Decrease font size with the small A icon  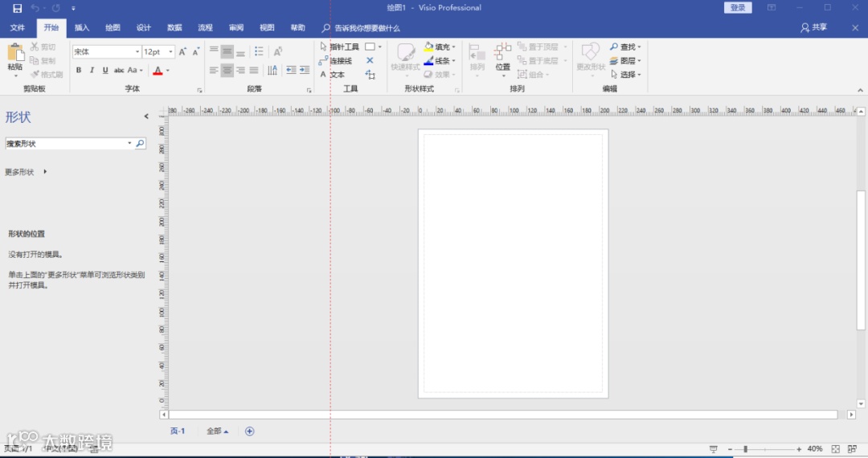(x=195, y=51)
